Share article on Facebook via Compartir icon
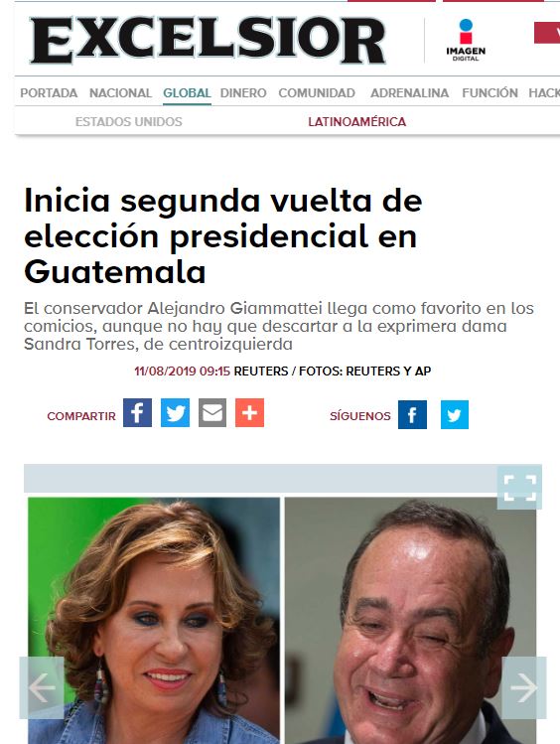 (x=137, y=413)
